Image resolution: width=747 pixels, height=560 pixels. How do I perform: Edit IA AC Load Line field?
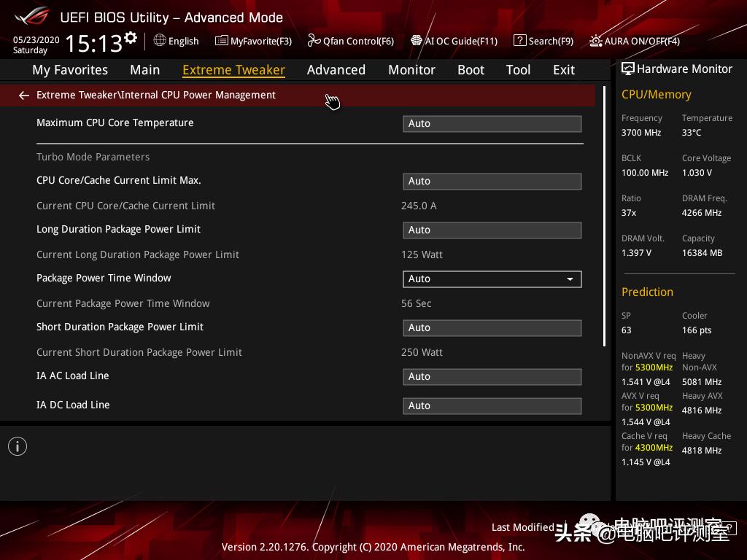492,377
